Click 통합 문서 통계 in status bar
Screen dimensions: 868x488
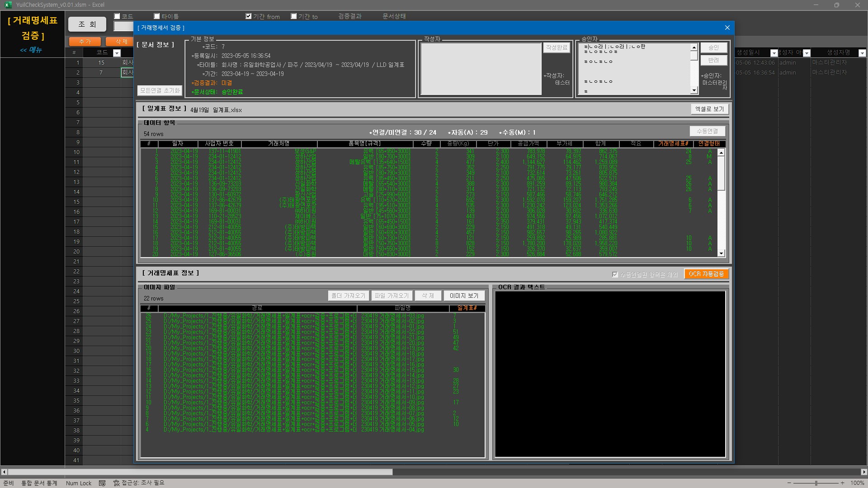[39, 483]
